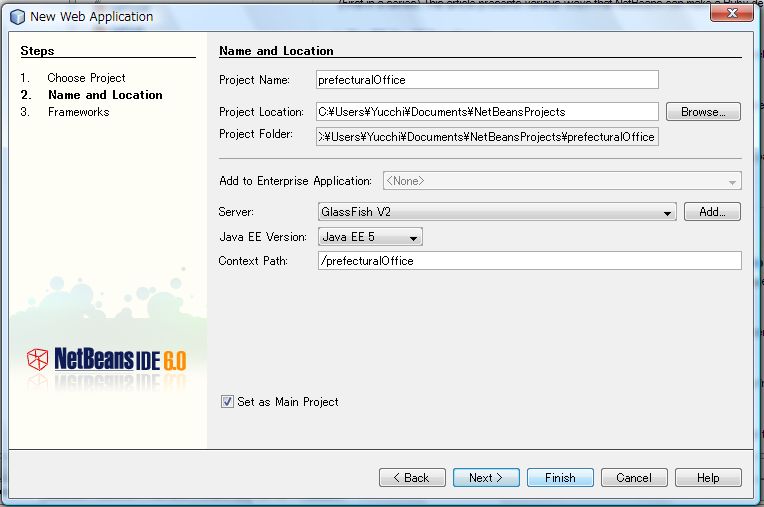Go to previous step with Back button

[x=412, y=478]
